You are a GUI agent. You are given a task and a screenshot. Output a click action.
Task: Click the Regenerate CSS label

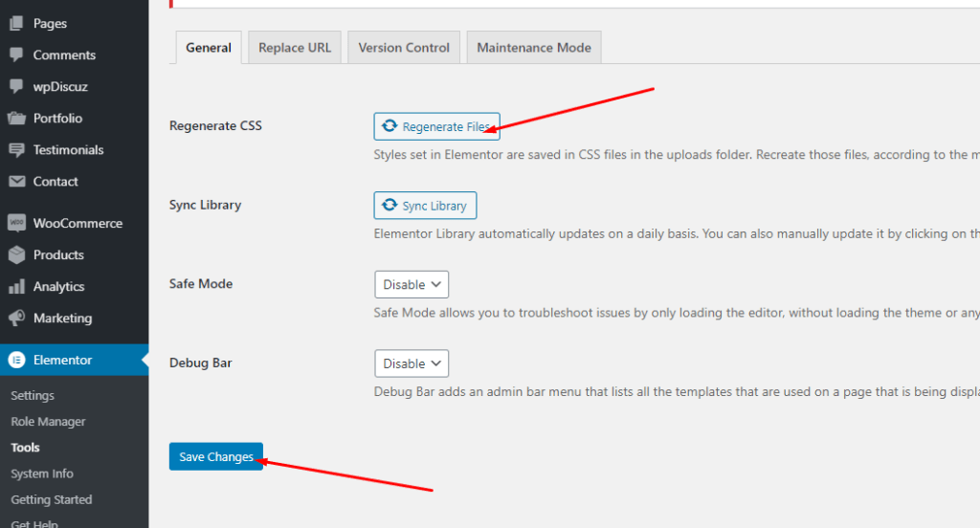click(x=215, y=125)
